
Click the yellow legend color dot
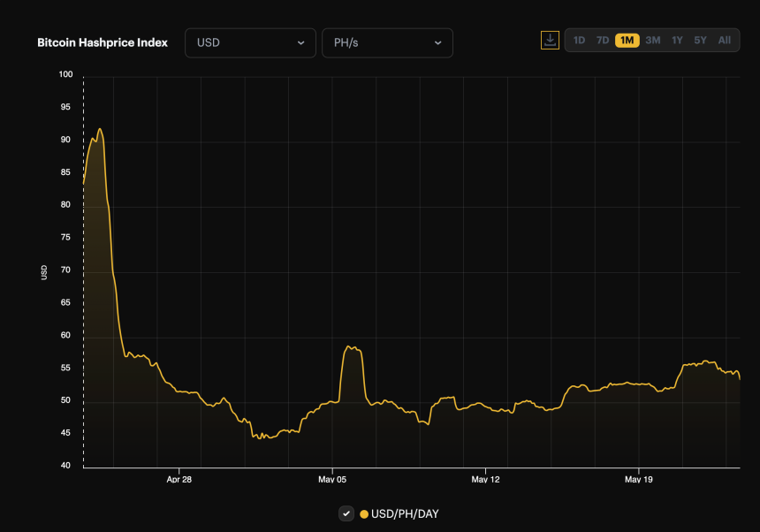(x=364, y=513)
